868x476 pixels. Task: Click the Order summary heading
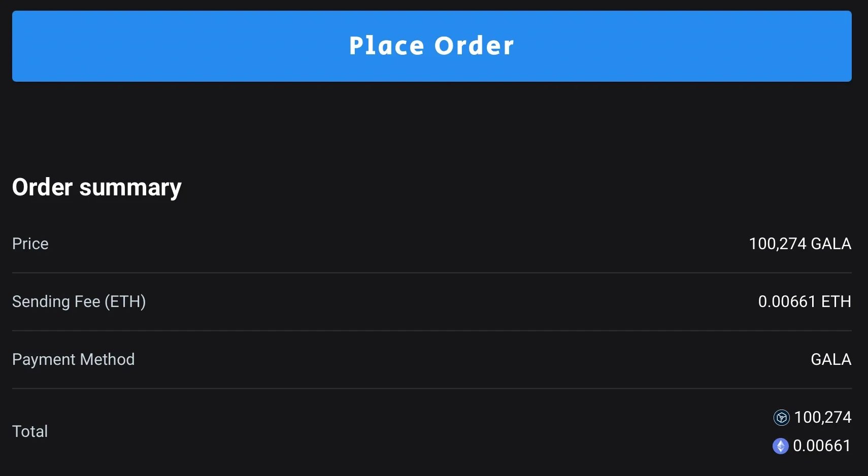(97, 187)
